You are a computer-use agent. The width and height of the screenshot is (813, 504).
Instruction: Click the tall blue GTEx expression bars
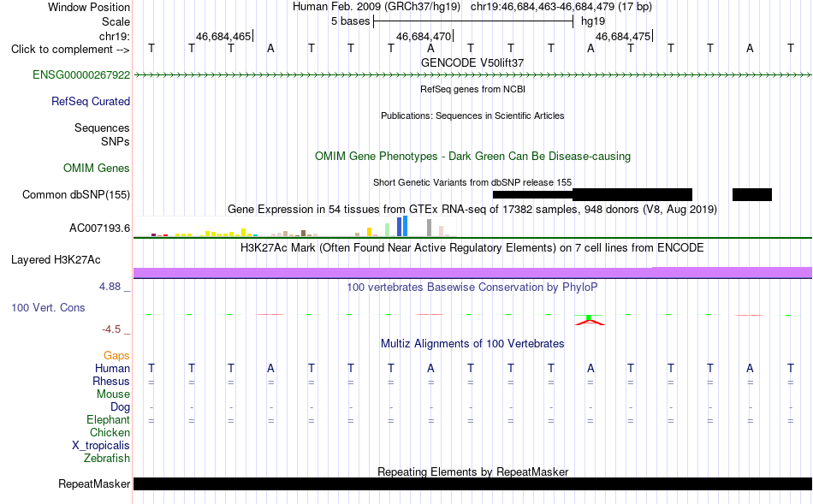pyautogui.click(x=402, y=227)
